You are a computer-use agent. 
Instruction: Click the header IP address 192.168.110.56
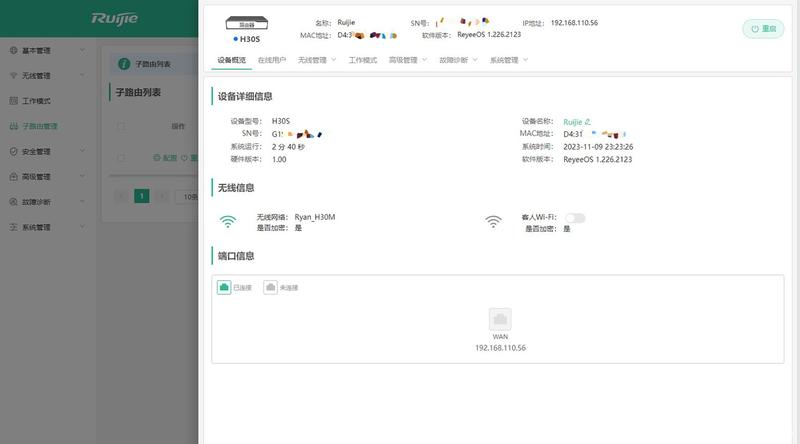click(x=574, y=23)
